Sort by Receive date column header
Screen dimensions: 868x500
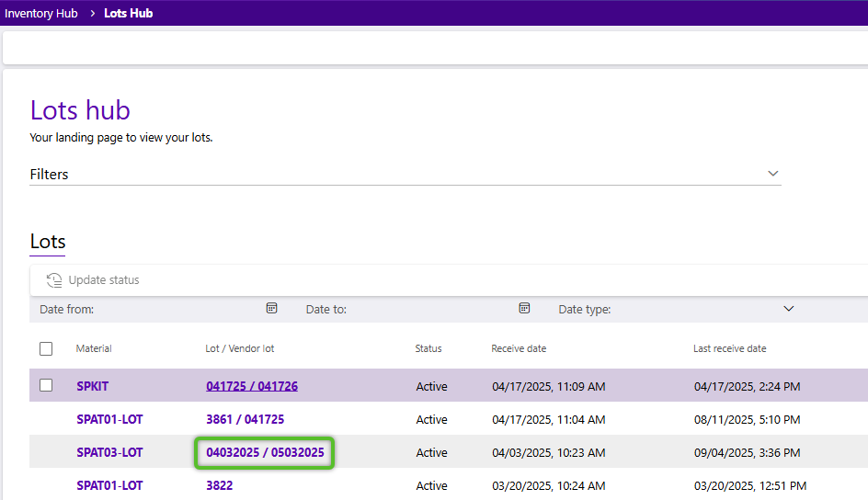pyautogui.click(x=519, y=349)
